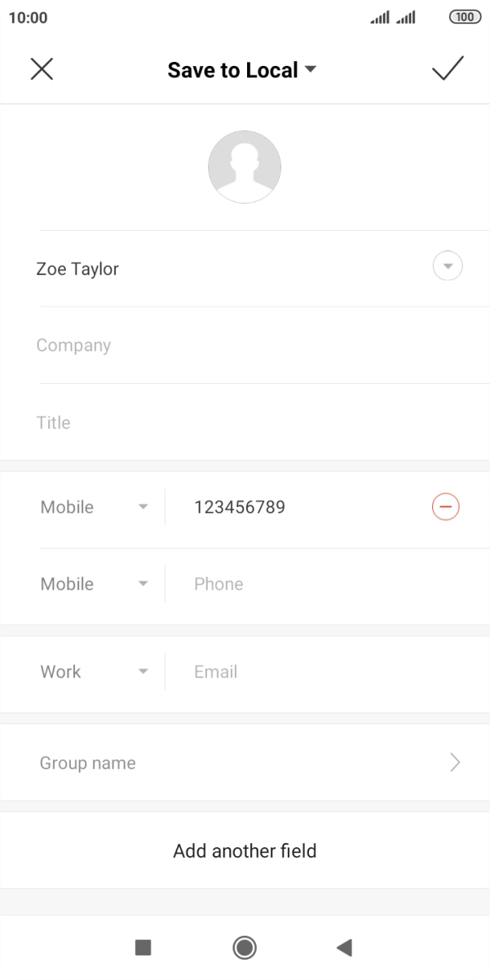Image resolution: width=490 pixels, height=980 pixels.
Task: Open Group name selection chevron
Action: click(x=454, y=763)
